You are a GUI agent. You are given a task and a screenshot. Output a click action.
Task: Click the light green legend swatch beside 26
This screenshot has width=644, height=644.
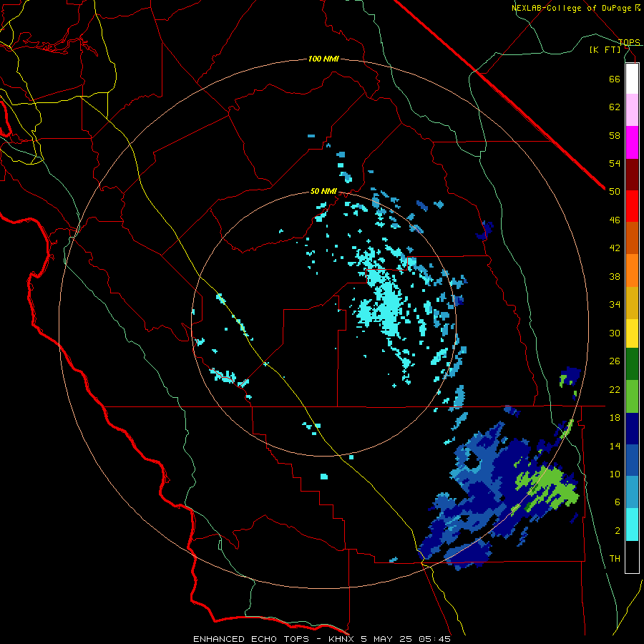tap(632, 396)
